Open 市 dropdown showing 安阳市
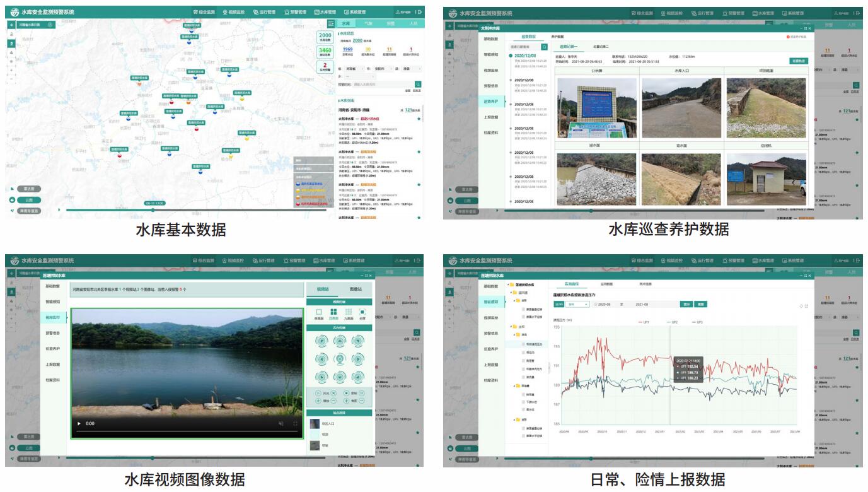 [x=383, y=69]
